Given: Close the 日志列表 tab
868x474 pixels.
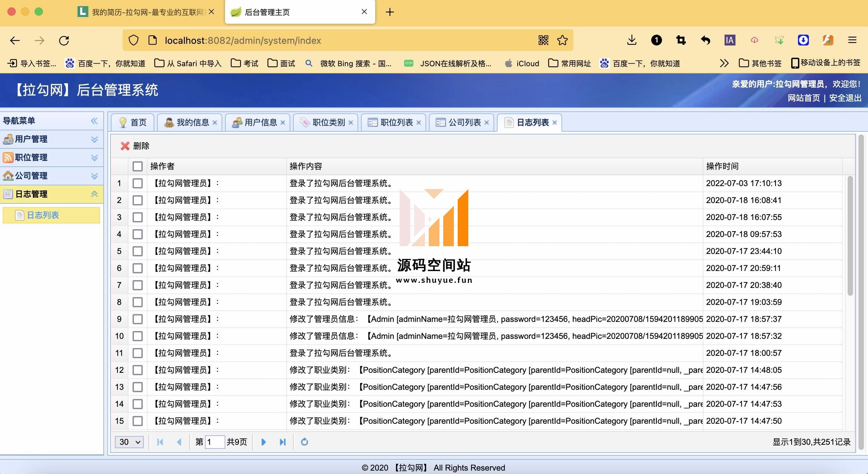Looking at the screenshot, I should coord(555,123).
